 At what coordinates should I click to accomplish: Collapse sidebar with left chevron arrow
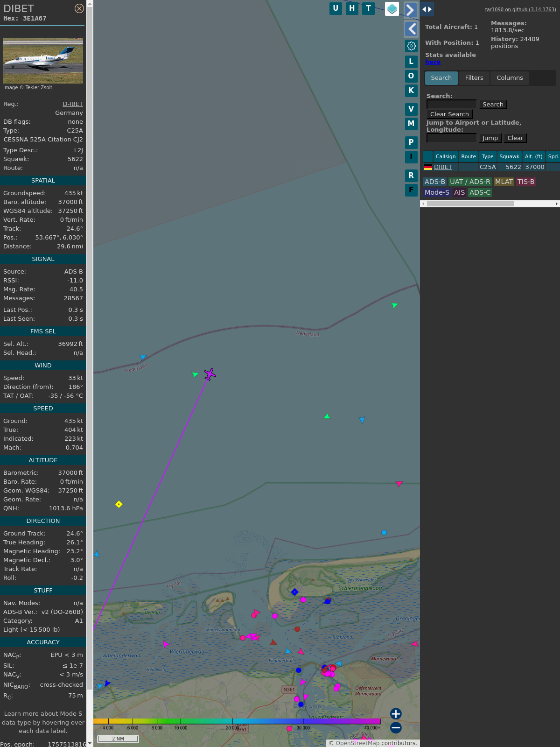[411, 29]
